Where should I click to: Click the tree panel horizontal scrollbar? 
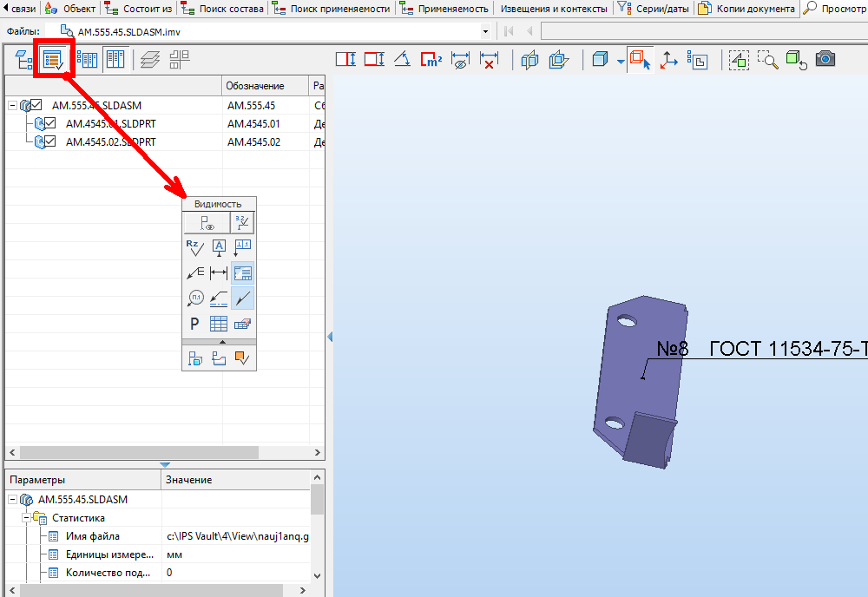pos(139,453)
